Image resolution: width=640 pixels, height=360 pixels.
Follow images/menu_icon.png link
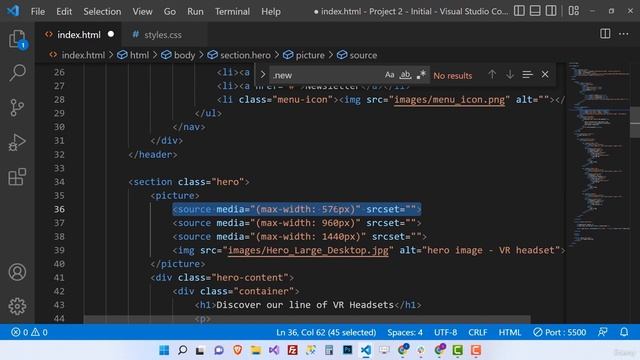449,100
